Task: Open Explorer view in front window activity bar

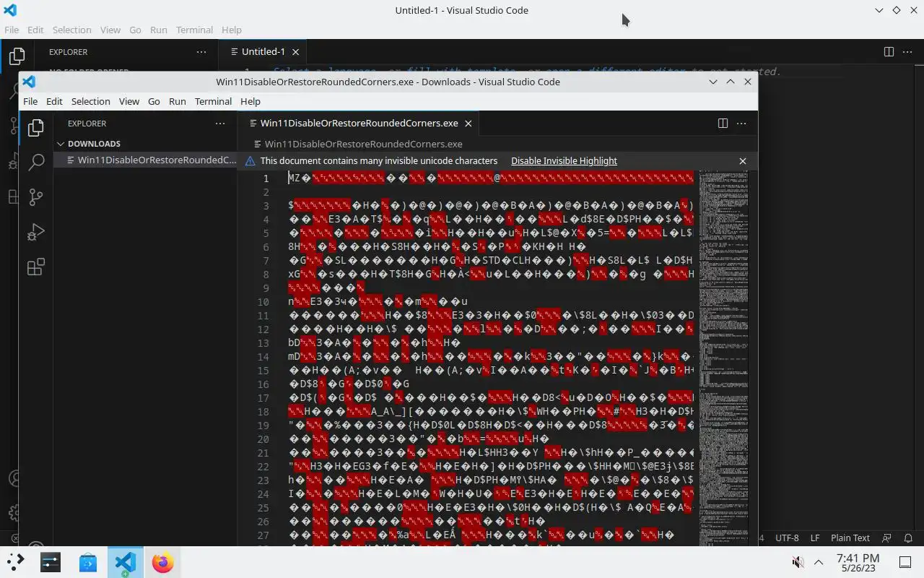Action: pyautogui.click(x=35, y=128)
